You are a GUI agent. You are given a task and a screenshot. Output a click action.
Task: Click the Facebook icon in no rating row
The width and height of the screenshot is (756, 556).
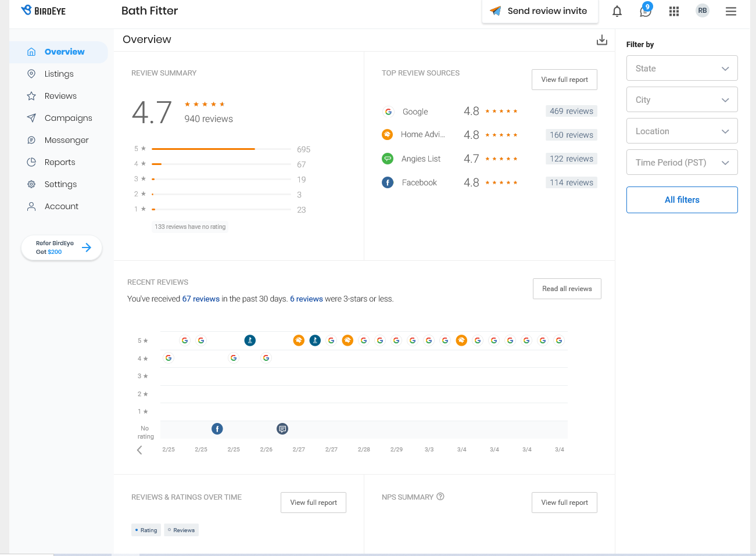[x=217, y=429]
